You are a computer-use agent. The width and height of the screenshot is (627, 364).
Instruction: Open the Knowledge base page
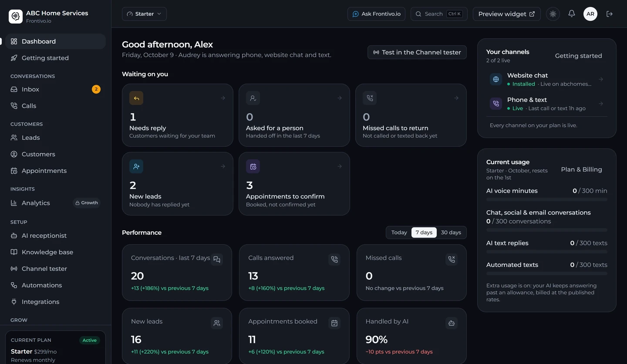tap(56, 252)
